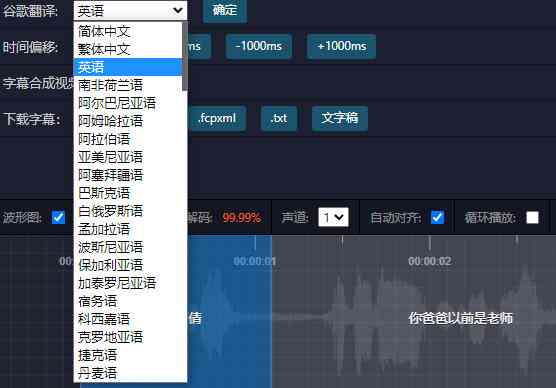Click the 00:00:01 timeline marker

(x=255, y=261)
